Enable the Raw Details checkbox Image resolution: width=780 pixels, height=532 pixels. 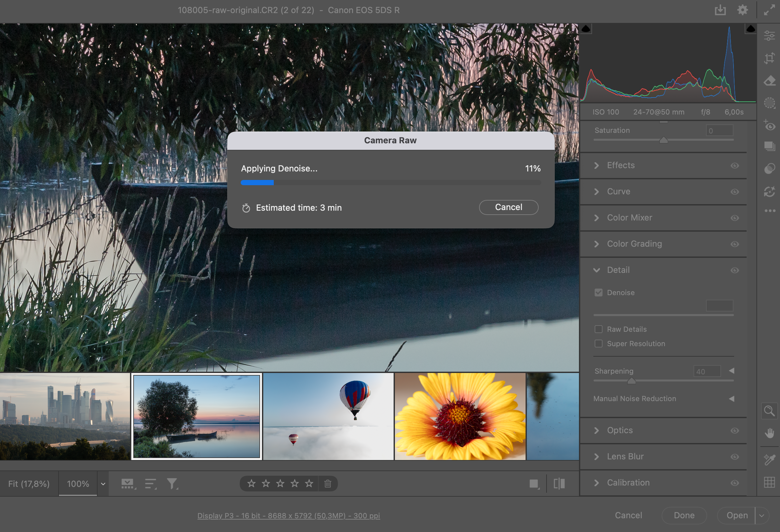598,329
